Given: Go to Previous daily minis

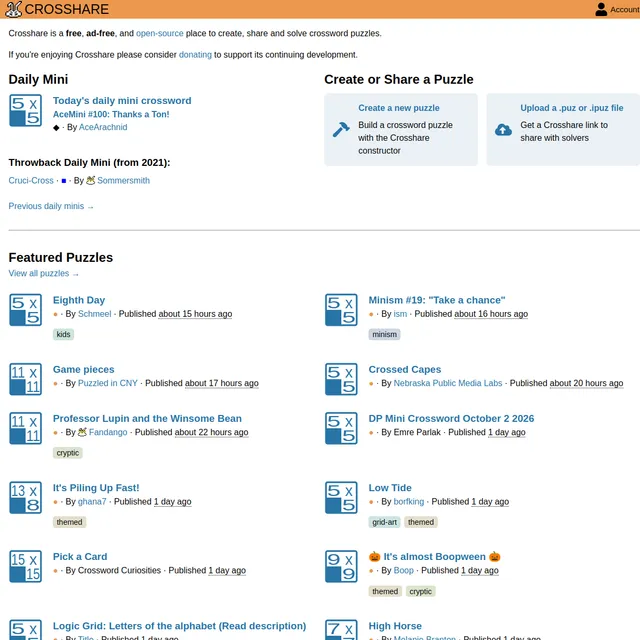Looking at the screenshot, I should (51, 206).
